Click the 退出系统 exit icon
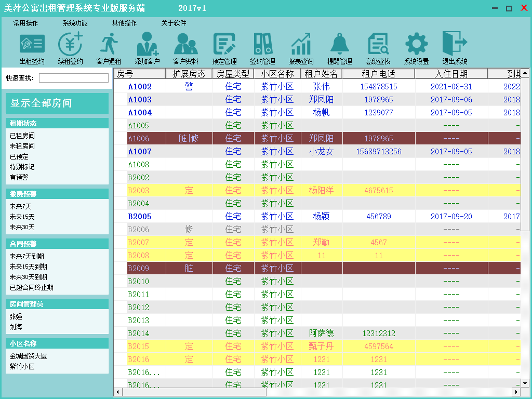Image resolution: width=532 pixels, height=399 pixels. (455, 45)
